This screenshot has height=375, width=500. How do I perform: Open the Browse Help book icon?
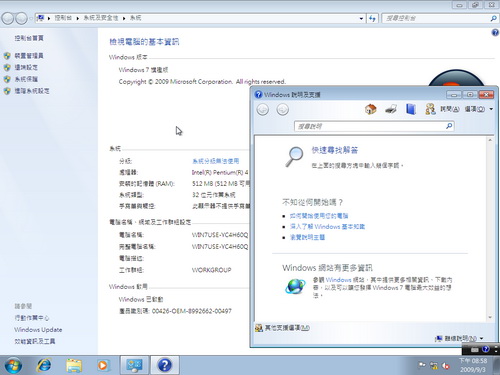point(411,109)
